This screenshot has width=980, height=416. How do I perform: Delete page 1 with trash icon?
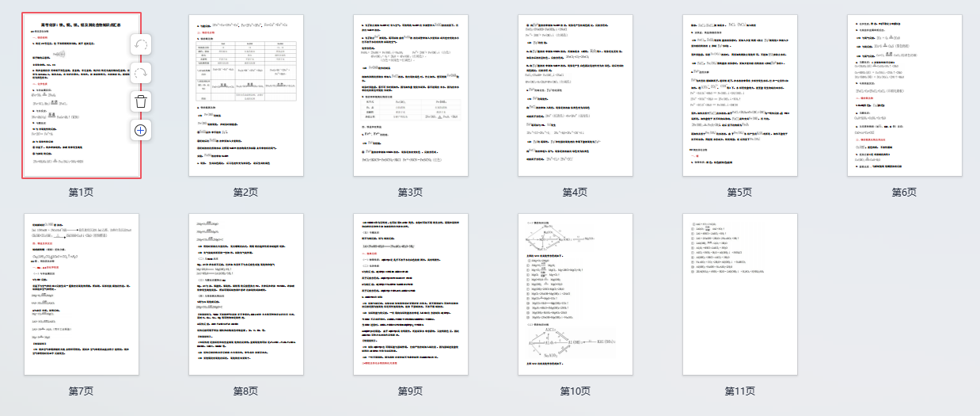click(141, 101)
